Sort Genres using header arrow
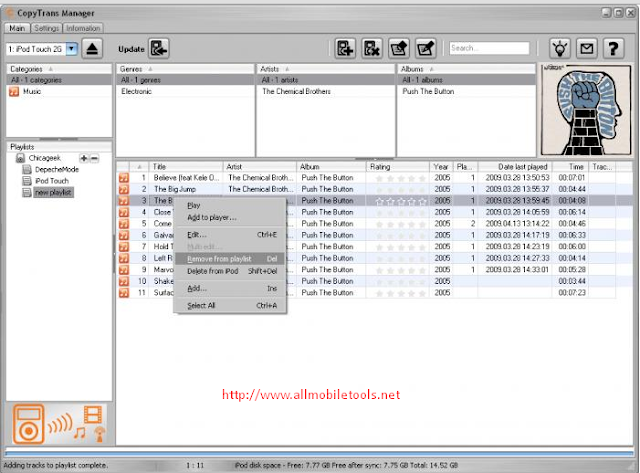Screen dimensions: 640x473 [x=150, y=69]
